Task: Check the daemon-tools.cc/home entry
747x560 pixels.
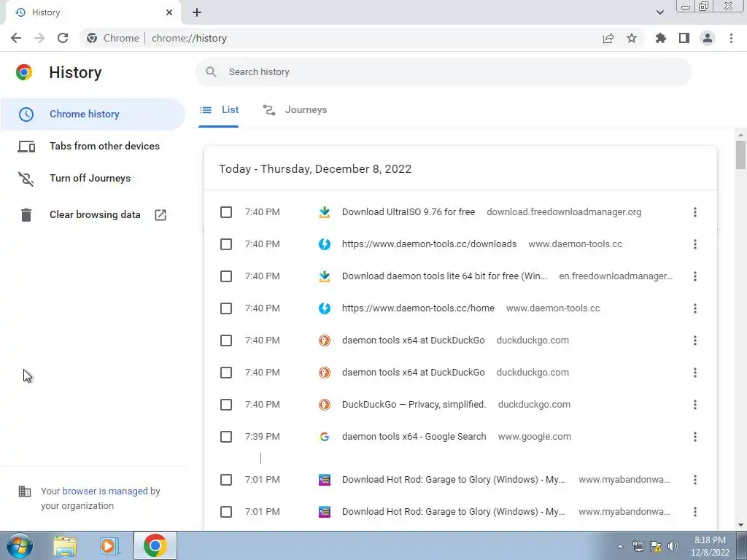Action: 226,308
